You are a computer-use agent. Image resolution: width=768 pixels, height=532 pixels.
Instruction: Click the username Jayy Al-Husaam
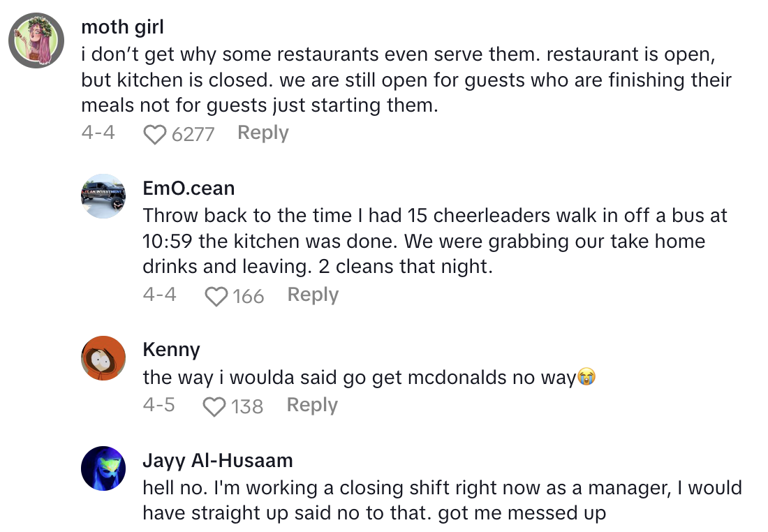(217, 460)
